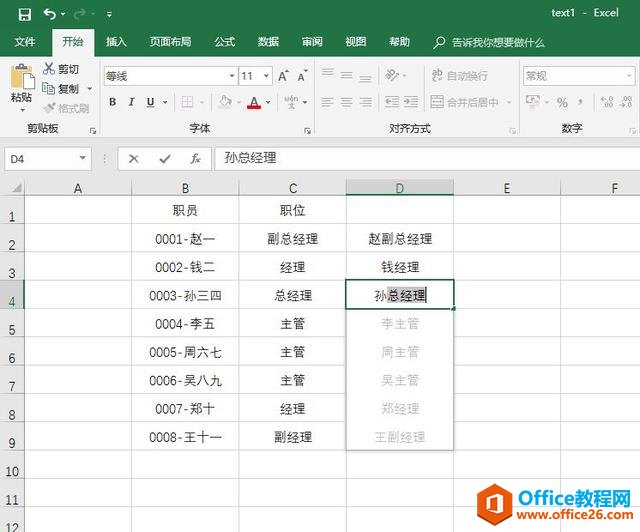Screen dimensions: 640x532
Task: Open the 复制 dropdown arrow
Action: [90, 89]
